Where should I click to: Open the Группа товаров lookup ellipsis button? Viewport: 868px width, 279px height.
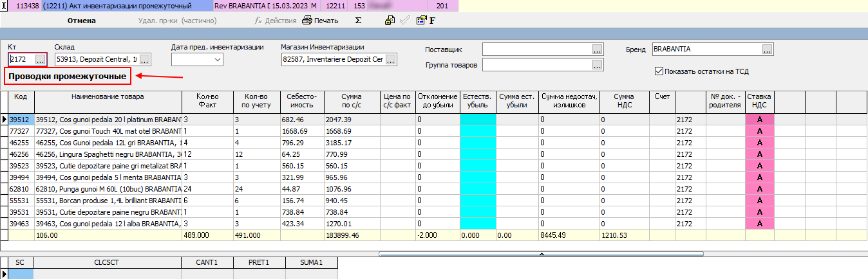tap(598, 65)
